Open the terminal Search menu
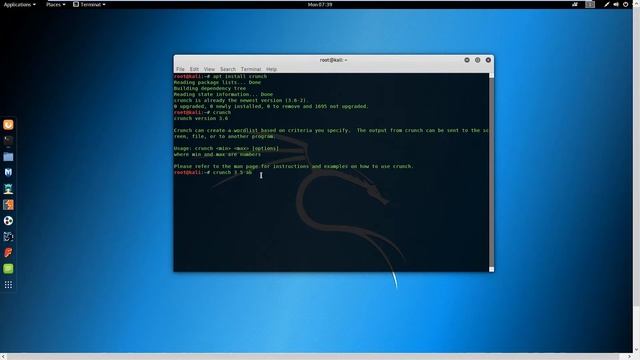Viewport: 640px width, 360px height. [x=228, y=69]
